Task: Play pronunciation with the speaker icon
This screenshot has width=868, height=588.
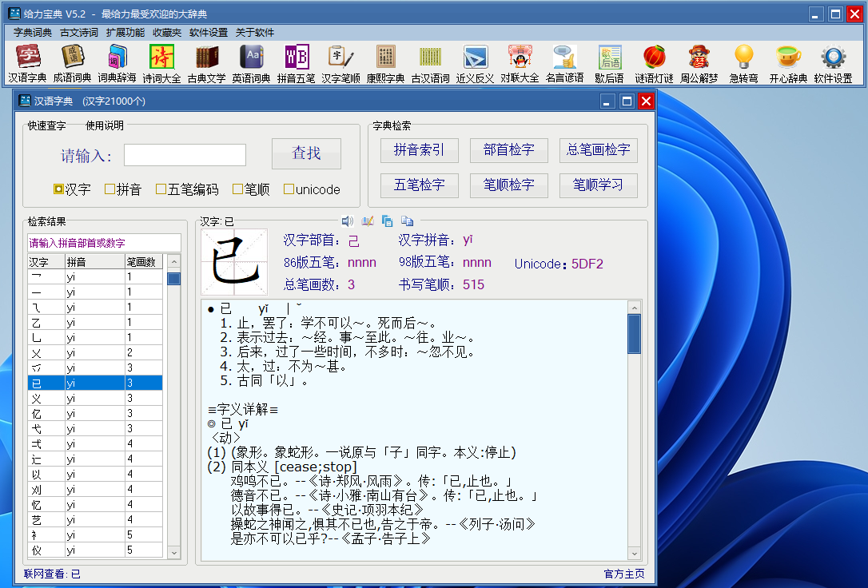Action: pyautogui.click(x=347, y=221)
